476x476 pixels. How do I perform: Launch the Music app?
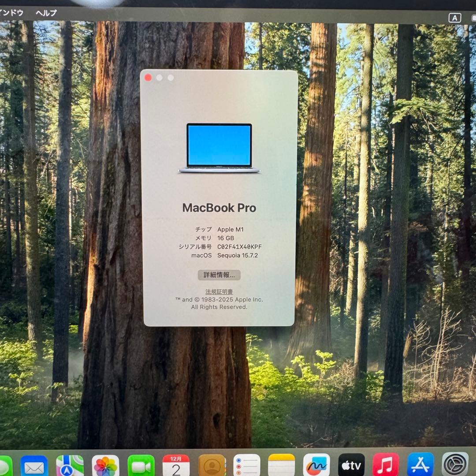[386, 465]
